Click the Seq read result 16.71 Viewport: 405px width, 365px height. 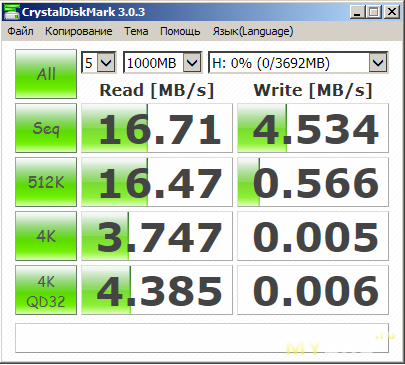click(x=157, y=128)
